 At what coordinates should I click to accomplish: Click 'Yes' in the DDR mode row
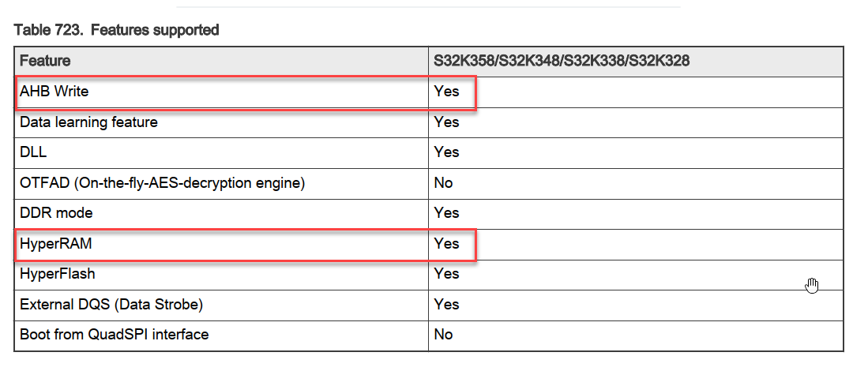(x=446, y=213)
